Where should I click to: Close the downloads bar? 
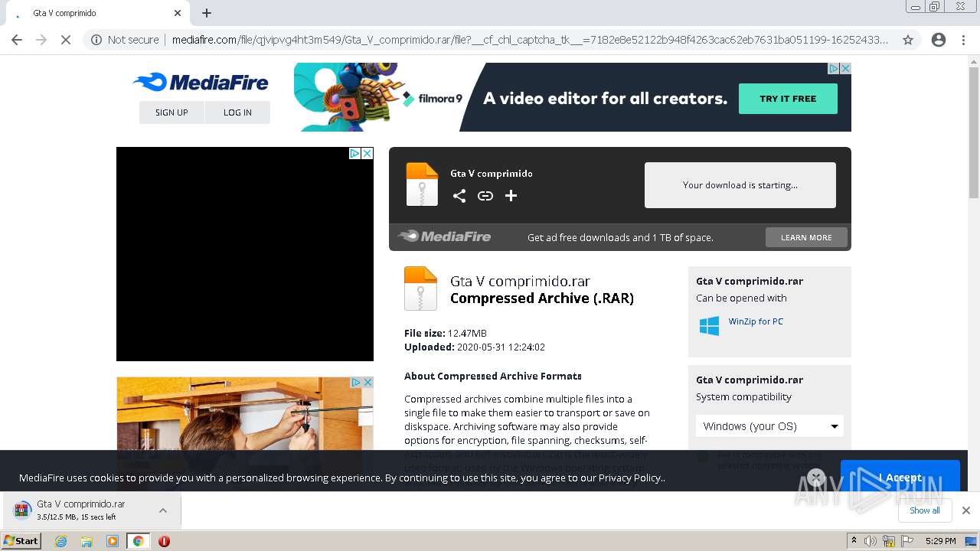tap(966, 510)
